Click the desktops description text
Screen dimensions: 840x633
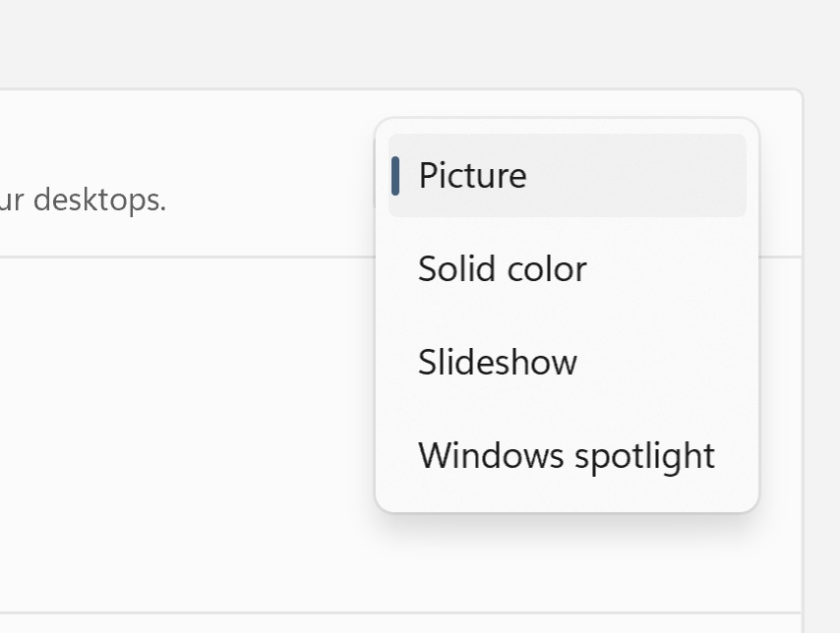point(84,201)
